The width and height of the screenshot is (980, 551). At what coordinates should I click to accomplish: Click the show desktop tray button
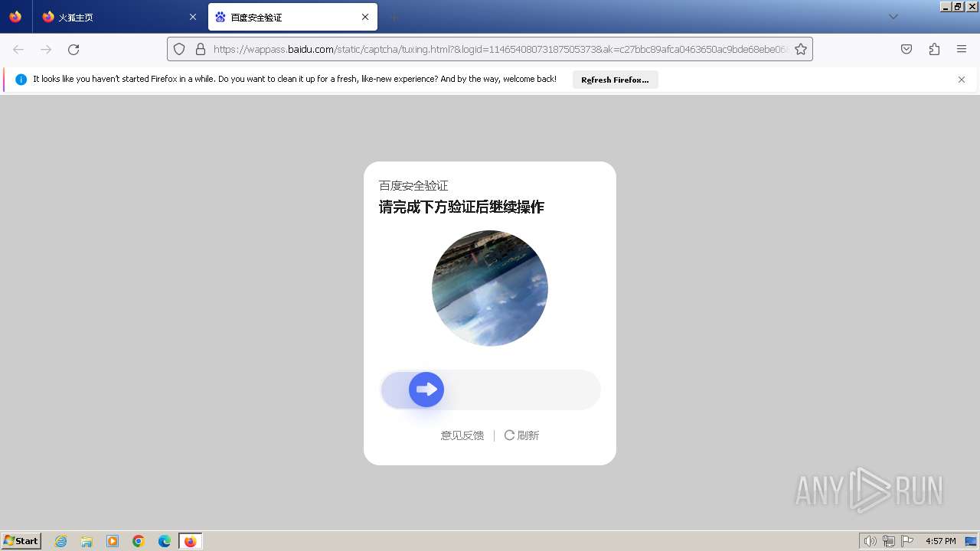point(971,541)
